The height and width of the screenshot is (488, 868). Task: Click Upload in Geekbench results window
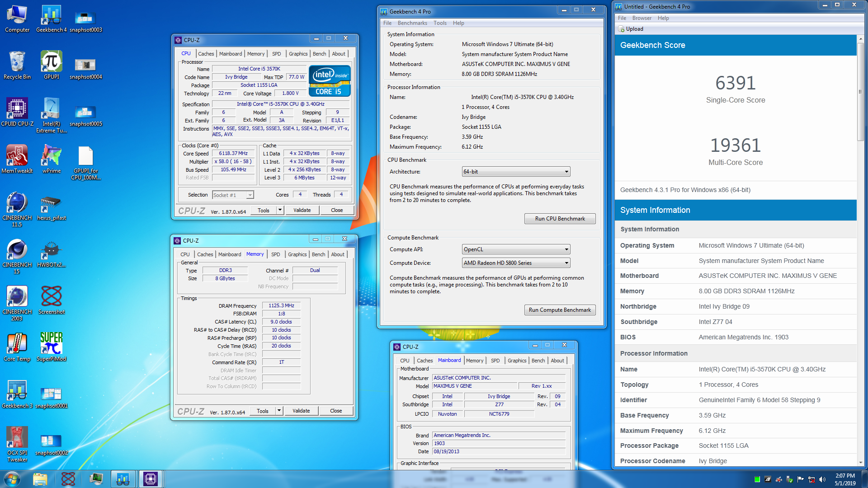tap(631, 29)
